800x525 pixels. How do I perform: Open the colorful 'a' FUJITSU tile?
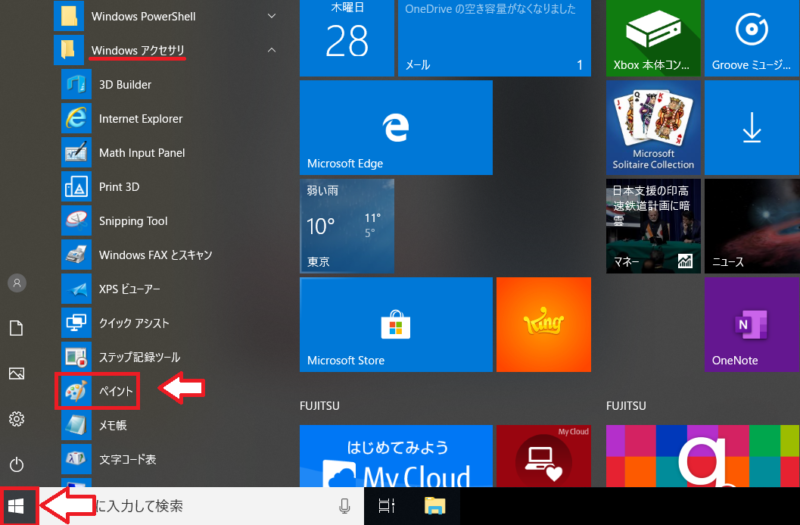point(703,456)
